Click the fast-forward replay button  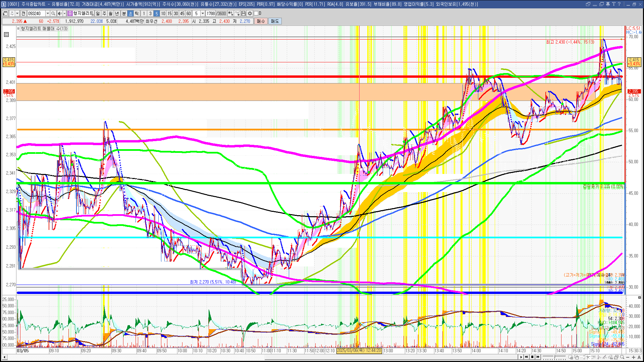tap(538, 357)
